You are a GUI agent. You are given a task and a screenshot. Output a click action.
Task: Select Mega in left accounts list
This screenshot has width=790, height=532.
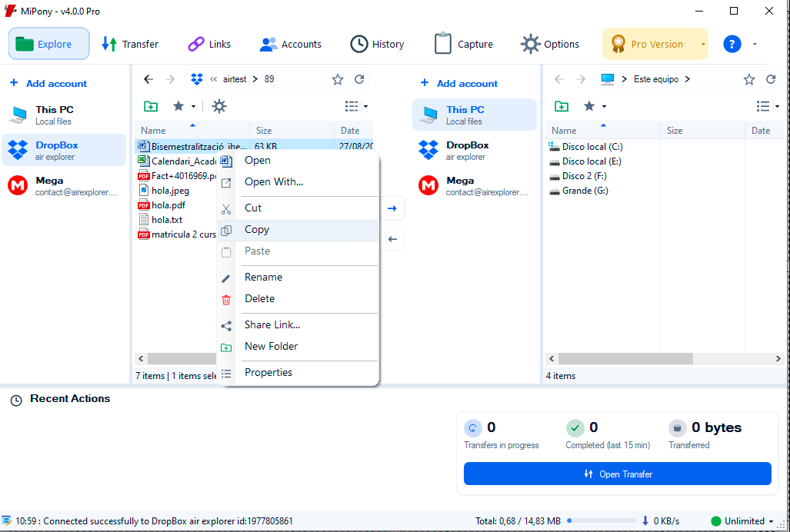64,186
